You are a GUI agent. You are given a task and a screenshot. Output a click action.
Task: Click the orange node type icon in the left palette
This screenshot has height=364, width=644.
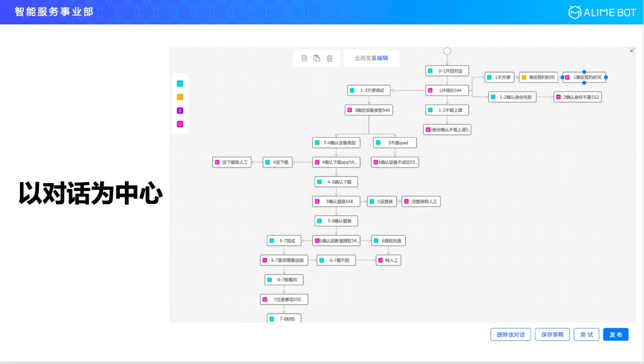point(180,97)
